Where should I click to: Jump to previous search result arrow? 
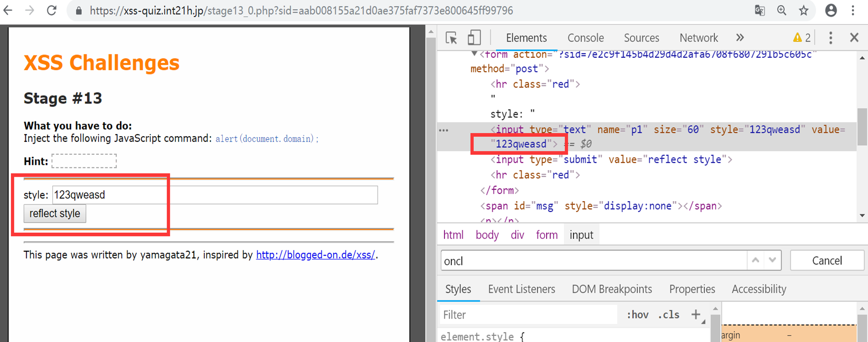click(x=755, y=260)
